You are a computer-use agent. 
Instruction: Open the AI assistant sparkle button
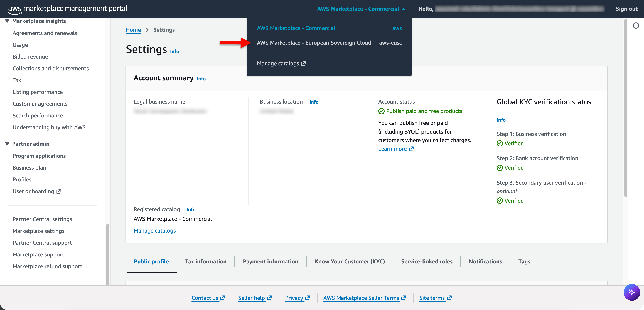pyautogui.click(x=631, y=292)
